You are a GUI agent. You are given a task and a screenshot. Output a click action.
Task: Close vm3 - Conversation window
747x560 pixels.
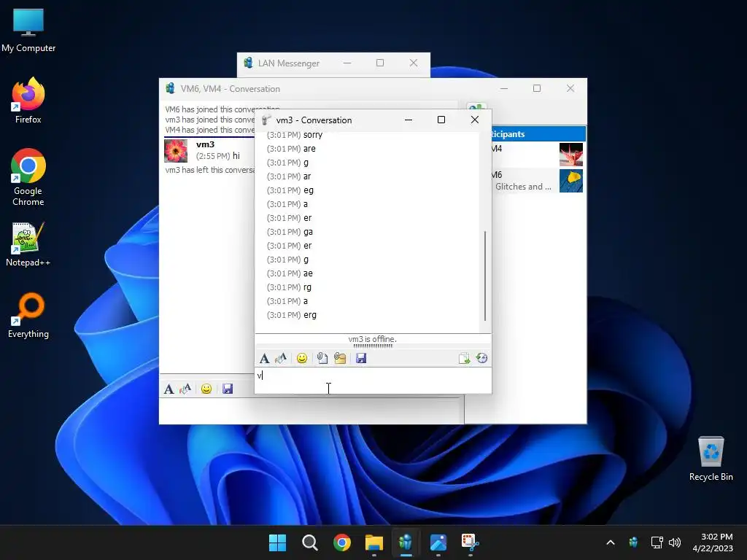tap(474, 120)
